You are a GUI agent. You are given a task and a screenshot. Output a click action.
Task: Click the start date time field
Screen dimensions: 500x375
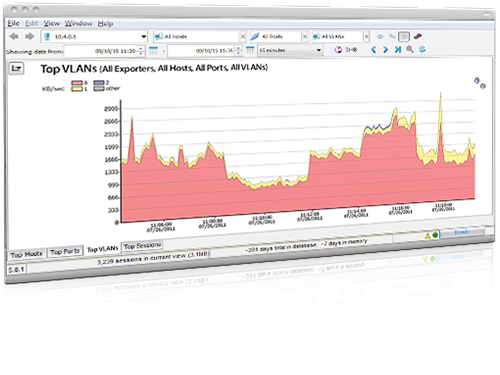point(101,51)
